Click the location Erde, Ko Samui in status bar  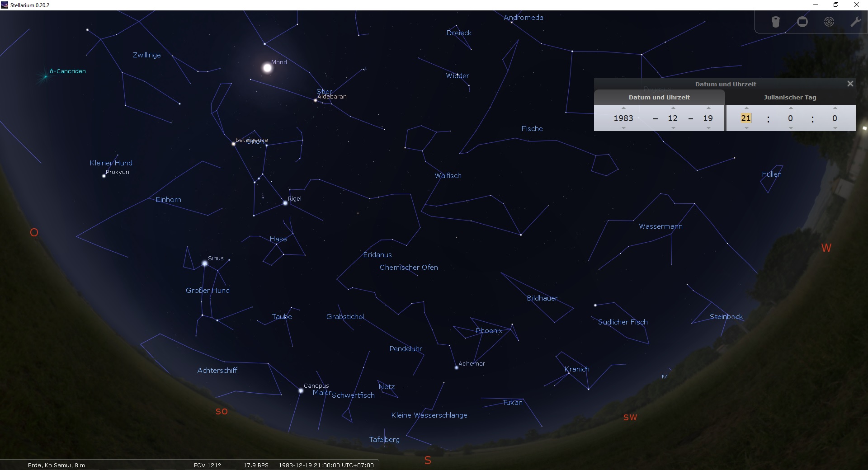coord(57,465)
